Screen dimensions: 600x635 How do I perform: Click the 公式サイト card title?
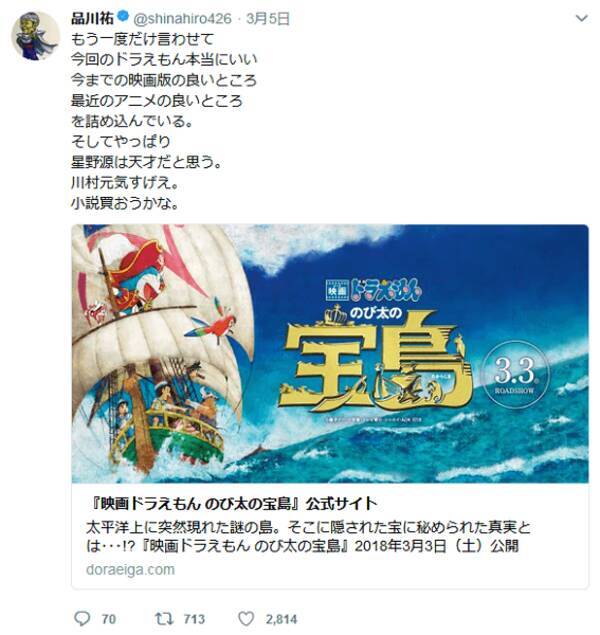point(232,504)
